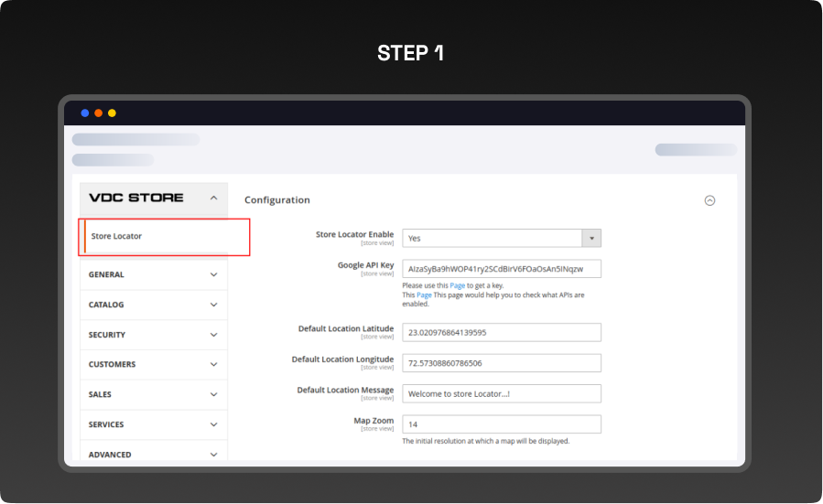Click the orange window dot icon

[99, 113]
